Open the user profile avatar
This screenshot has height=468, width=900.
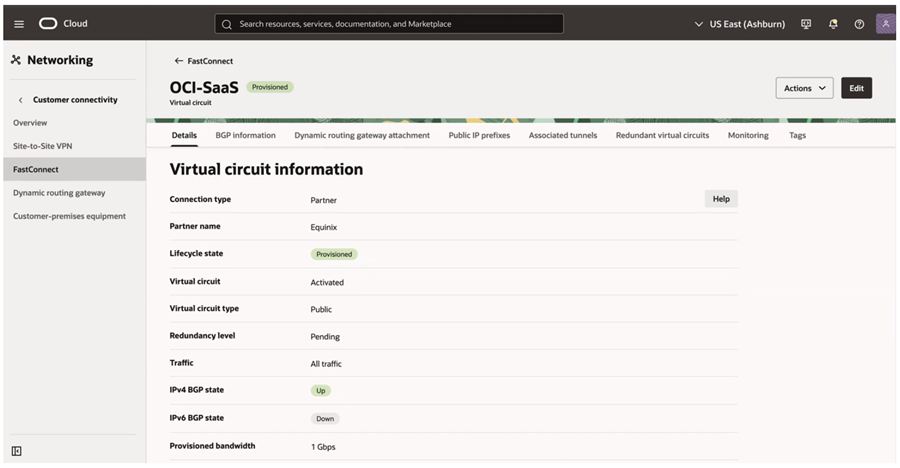(885, 24)
